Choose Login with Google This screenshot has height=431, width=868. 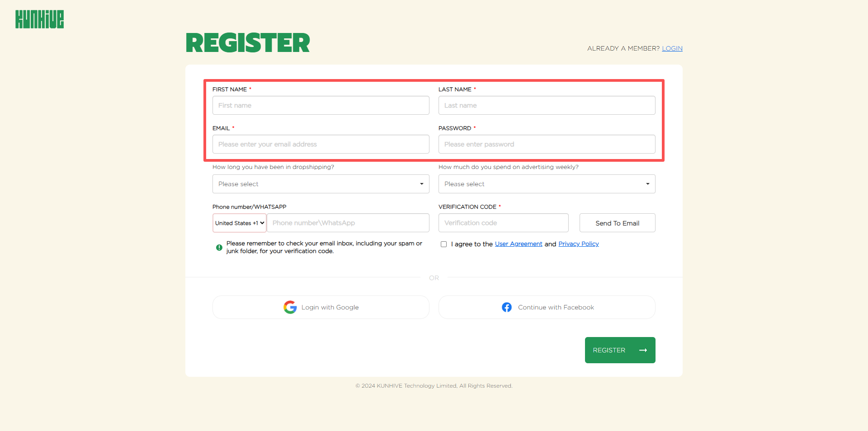321,307
